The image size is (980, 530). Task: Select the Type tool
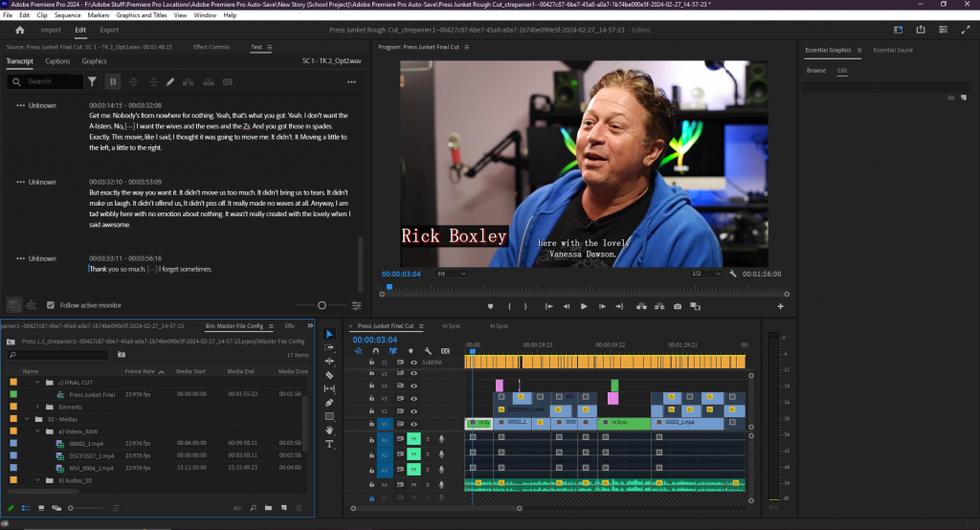(330, 444)
